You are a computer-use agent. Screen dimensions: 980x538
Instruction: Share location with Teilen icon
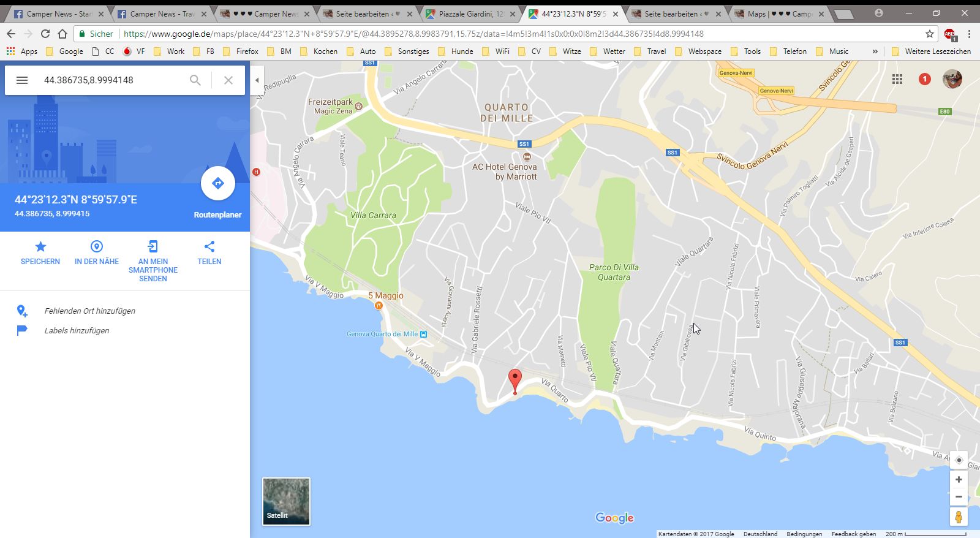(x=209, y=252)
